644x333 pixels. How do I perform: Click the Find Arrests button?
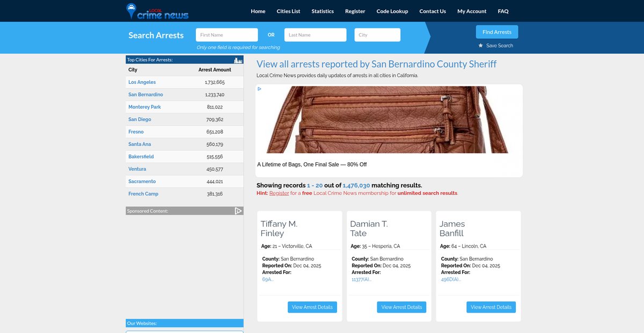(x=497, y=32)
